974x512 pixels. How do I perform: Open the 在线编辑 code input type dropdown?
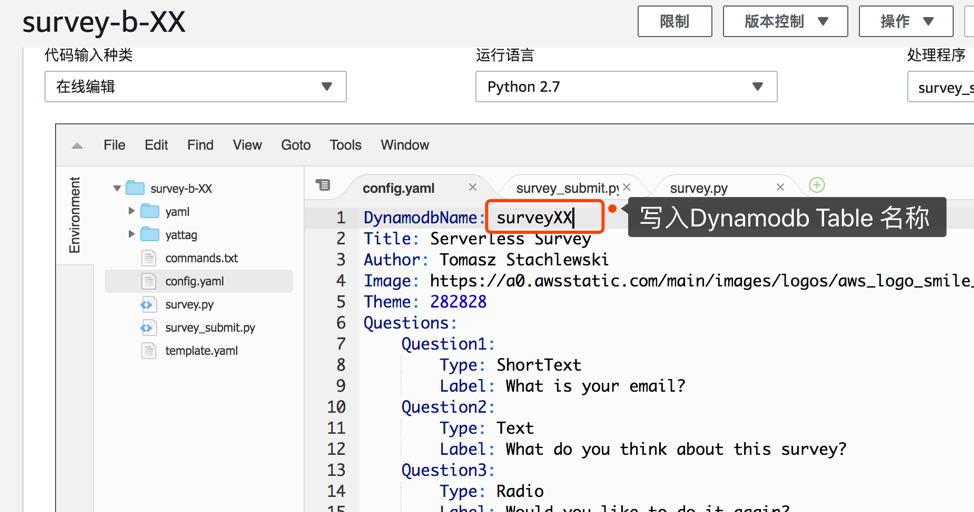tap(195, 86)
